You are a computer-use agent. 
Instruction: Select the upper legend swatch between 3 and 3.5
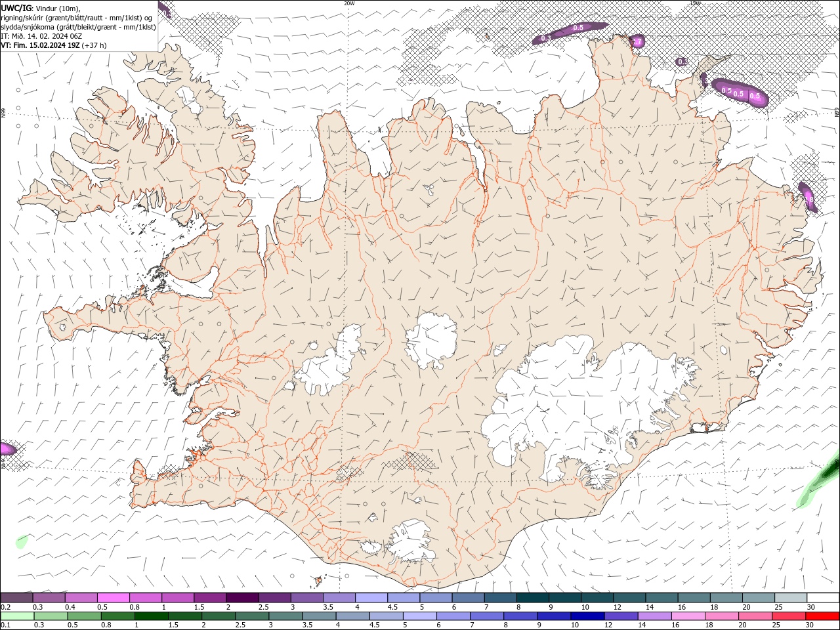click(x=306, y=597)
